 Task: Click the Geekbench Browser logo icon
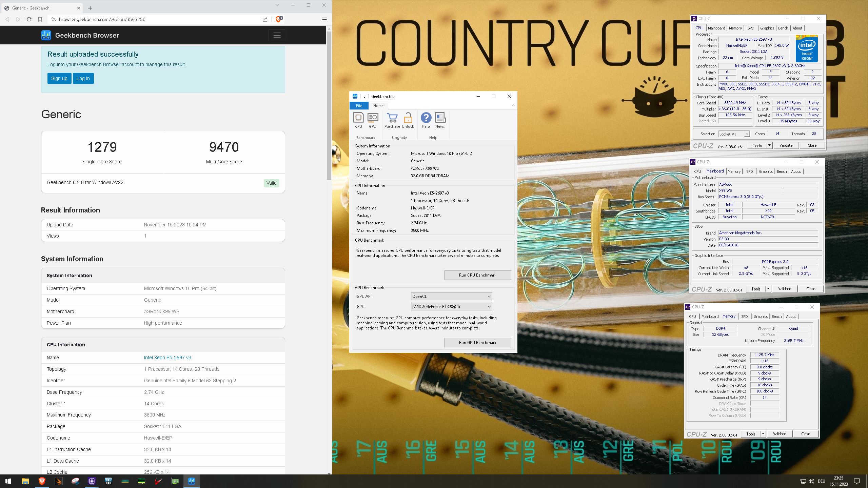(46, 35)
